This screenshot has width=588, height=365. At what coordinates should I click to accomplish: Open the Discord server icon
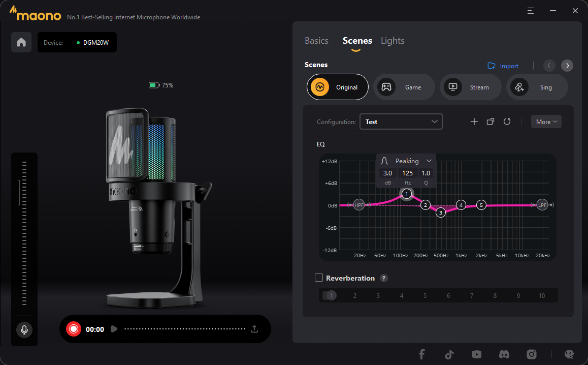pos(504,354)
